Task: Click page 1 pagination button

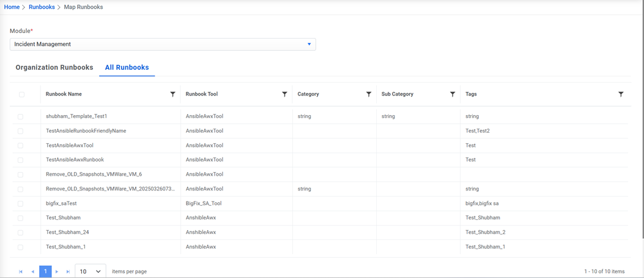Action: point(45,271)
